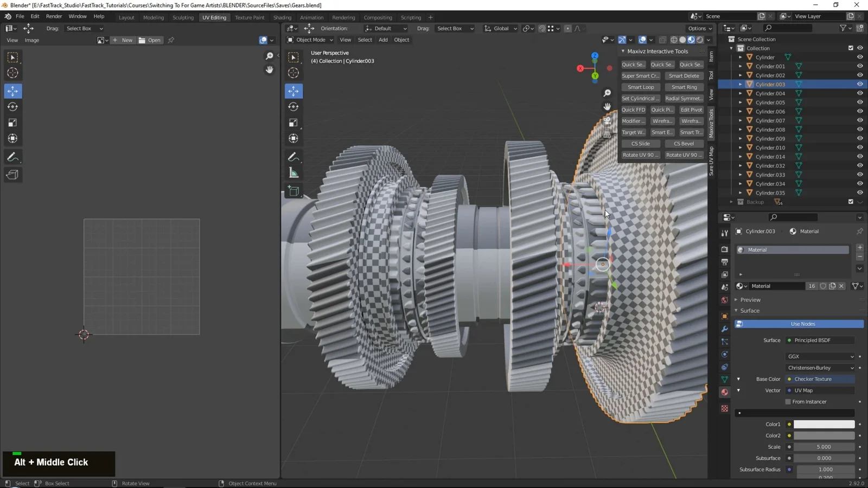Expand the Backup collection in the outliner

click(x=731, y=202)
